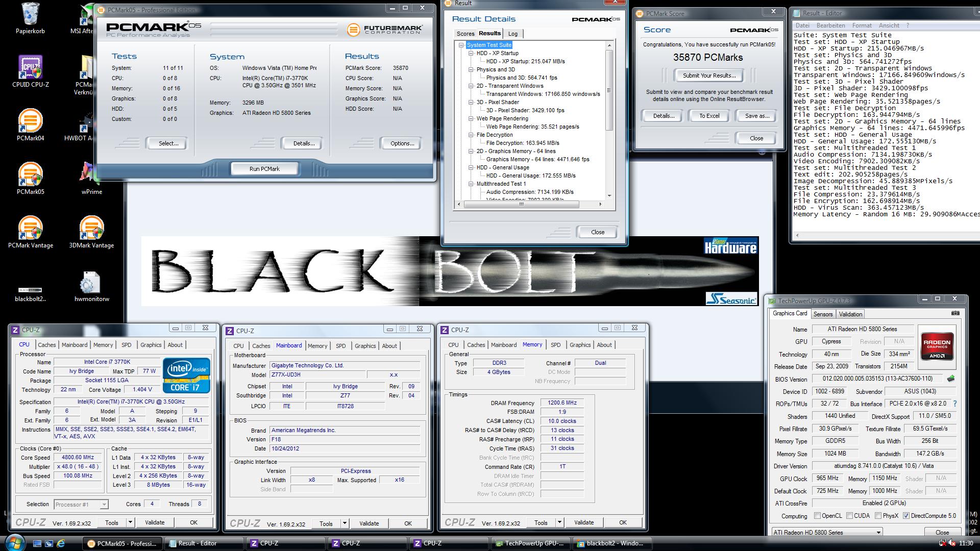Screen dimensions: 980x551
Task: Click GPU-Z BIOS save chip icon
Action: [951, 379]
